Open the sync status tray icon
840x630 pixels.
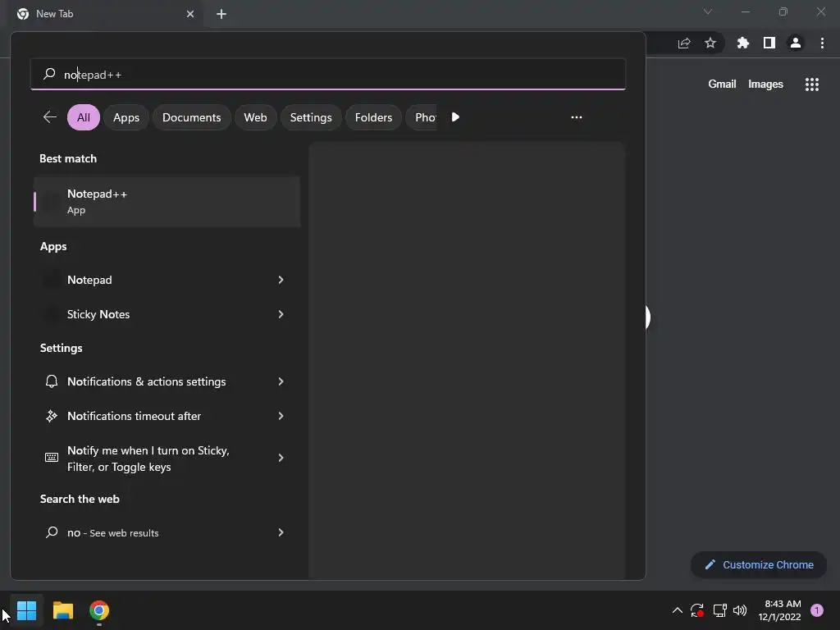click(697, 610)
